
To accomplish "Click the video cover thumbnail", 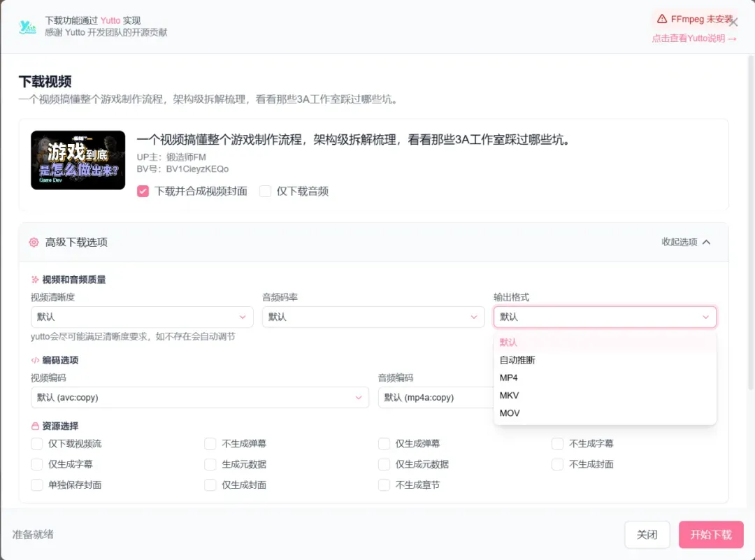I will [x=78, y=160].
